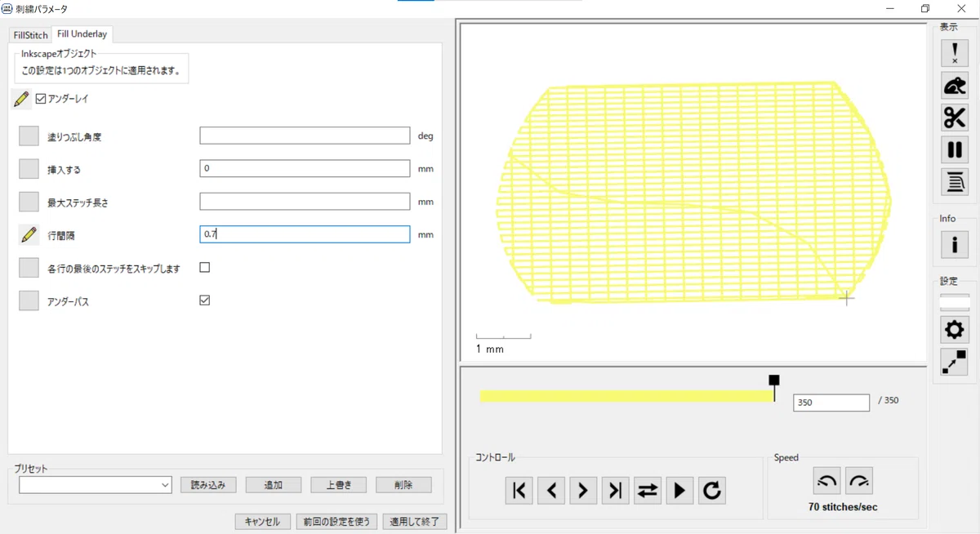This screenshot has height=534, width=980.
Task: Focus the 塗りつぶし角度 input field
Action: coord(305,136)
